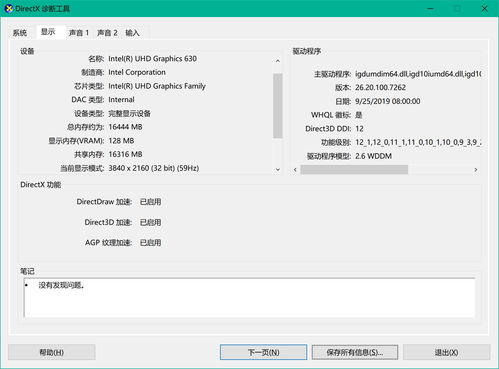499x369 pixels.
Task: Click device list scroll down arrow
Action: (278, 169)
